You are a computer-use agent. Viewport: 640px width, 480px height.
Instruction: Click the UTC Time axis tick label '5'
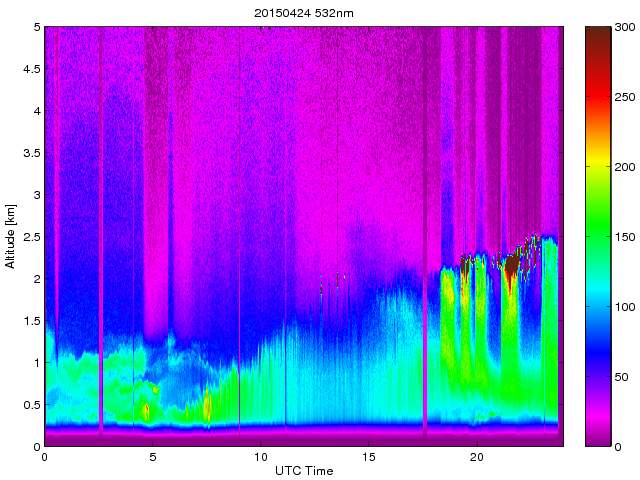(152, 457)
